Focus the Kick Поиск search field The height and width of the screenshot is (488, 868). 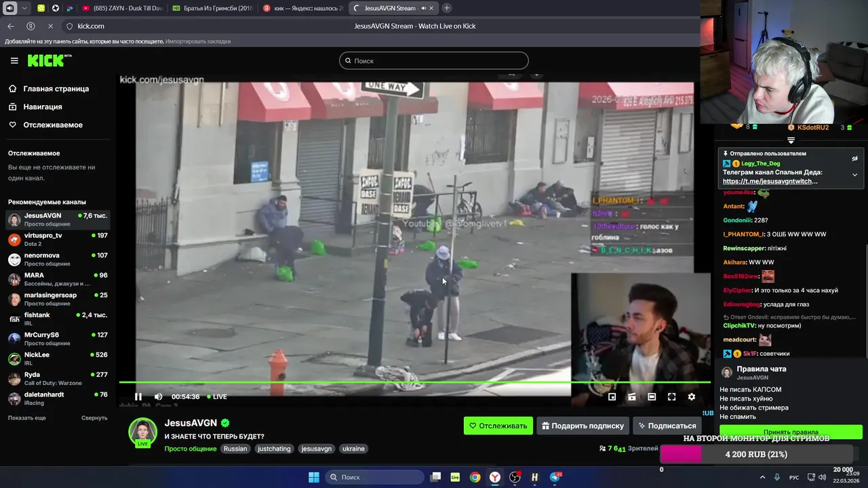point(434,60)
